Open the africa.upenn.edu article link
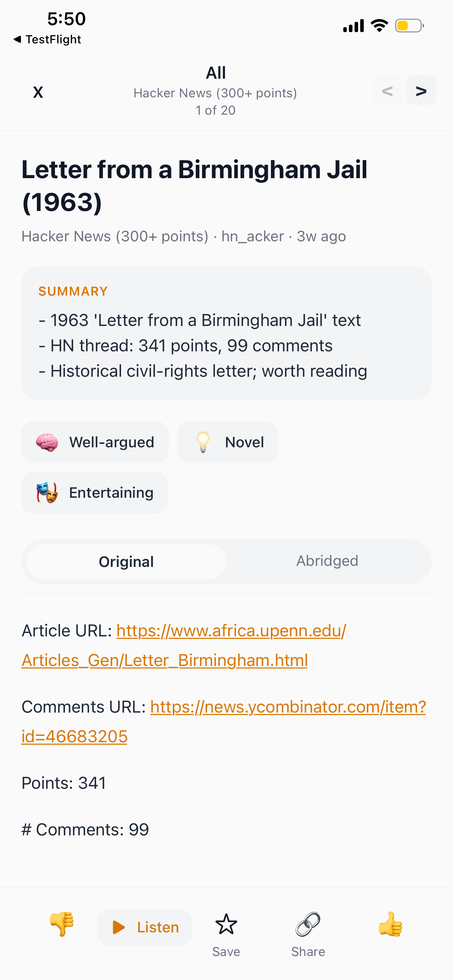This screenshot has height=980, width=453. [231, 631]
